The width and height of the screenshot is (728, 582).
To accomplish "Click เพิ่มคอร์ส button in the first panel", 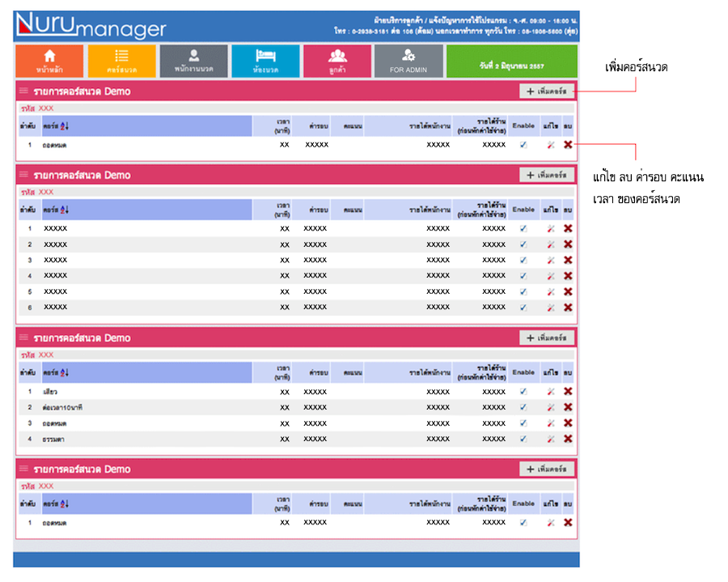I will (546, 91).
